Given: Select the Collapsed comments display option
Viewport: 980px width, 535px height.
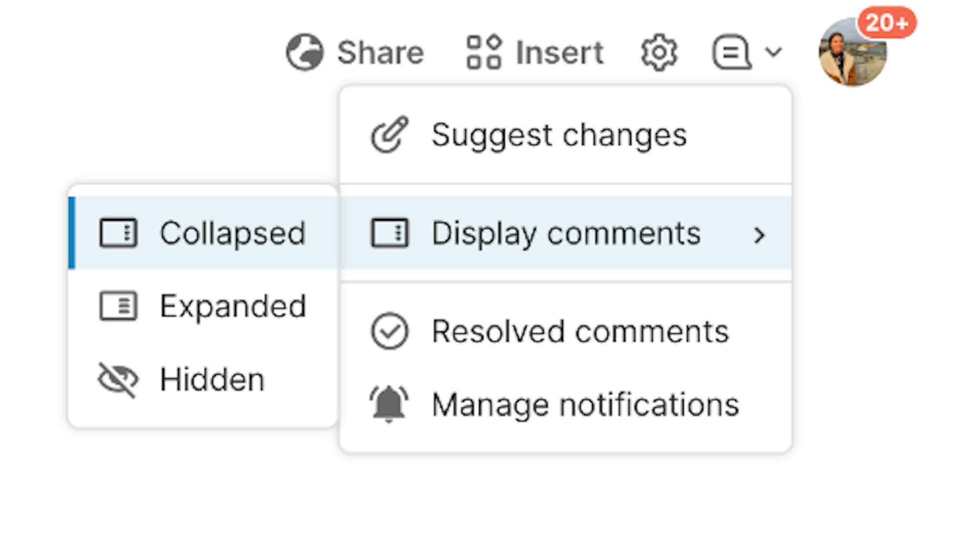Looking at the screenshot, I should tap(232, 233).
